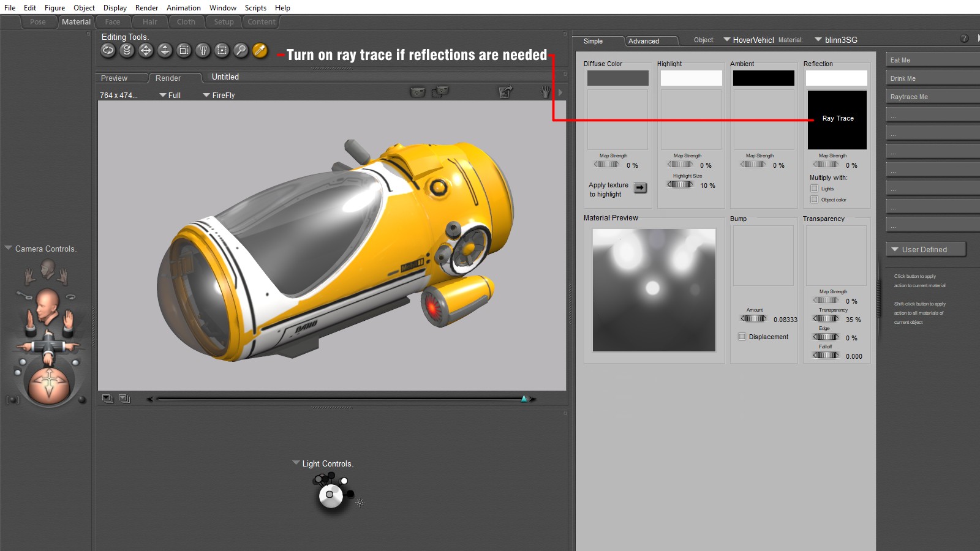Click the expand arrow right of render toolbar

pyautogui.click(x=560, y=92)
